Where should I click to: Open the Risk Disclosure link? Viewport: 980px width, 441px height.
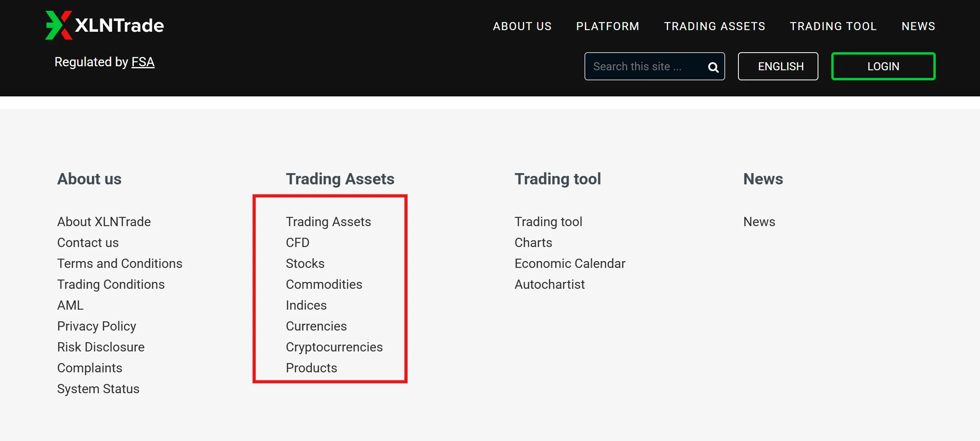point(101,347)
